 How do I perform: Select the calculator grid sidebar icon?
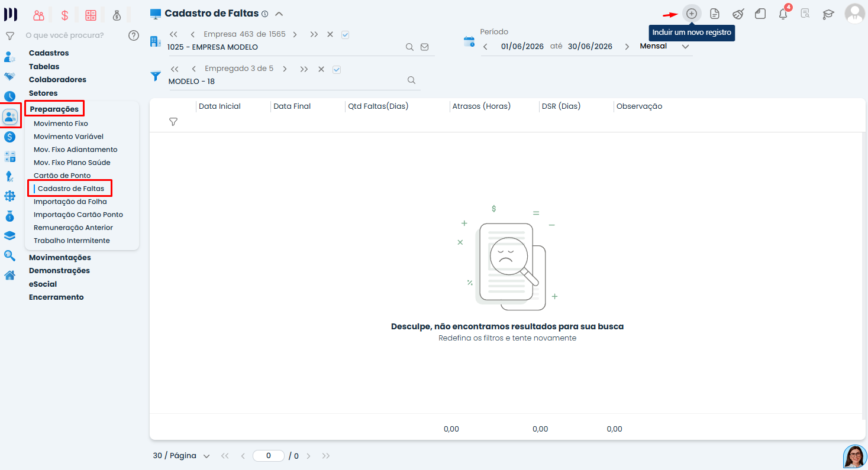point(9,157)
